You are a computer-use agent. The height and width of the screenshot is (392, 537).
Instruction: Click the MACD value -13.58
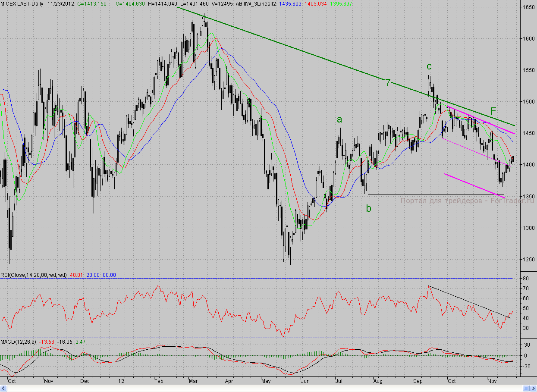coord(46,342)
